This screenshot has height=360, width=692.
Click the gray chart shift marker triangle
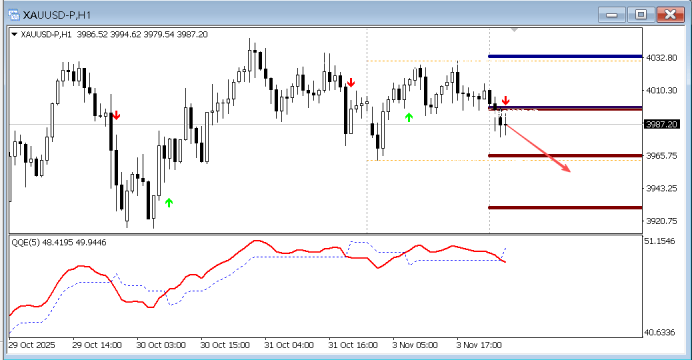pos(514,30)
